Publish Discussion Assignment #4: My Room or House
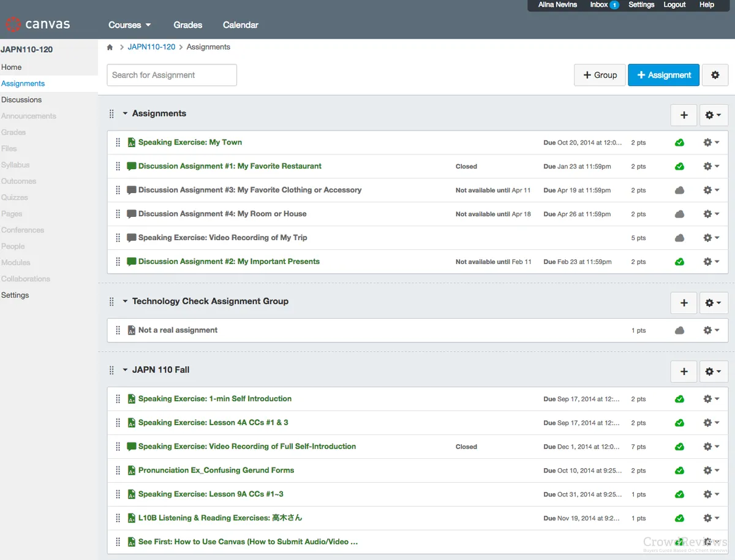 [x=679, y=214]
